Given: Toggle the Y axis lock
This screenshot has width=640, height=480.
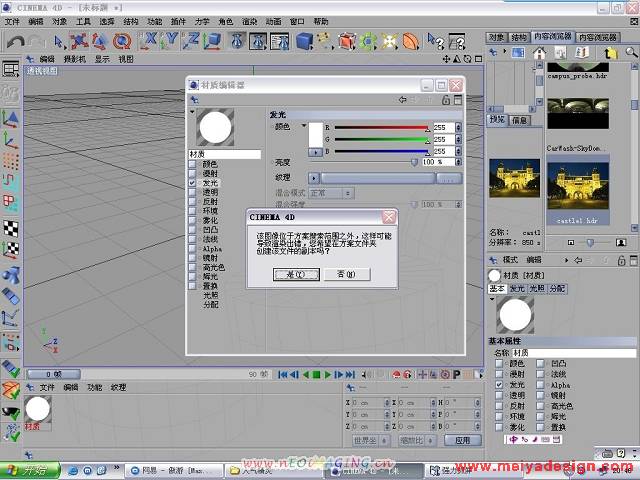Looking at the screenshot, I should point(169,41).
